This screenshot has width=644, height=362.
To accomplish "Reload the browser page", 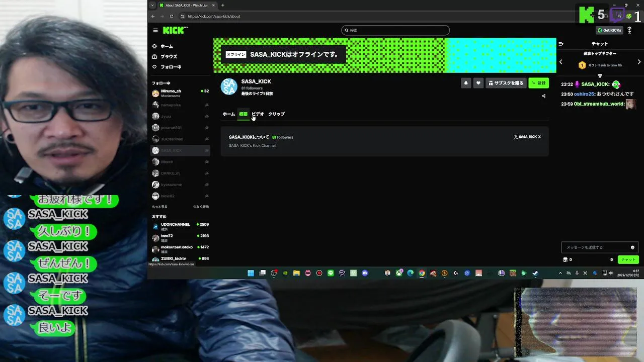I will [171, 16].
